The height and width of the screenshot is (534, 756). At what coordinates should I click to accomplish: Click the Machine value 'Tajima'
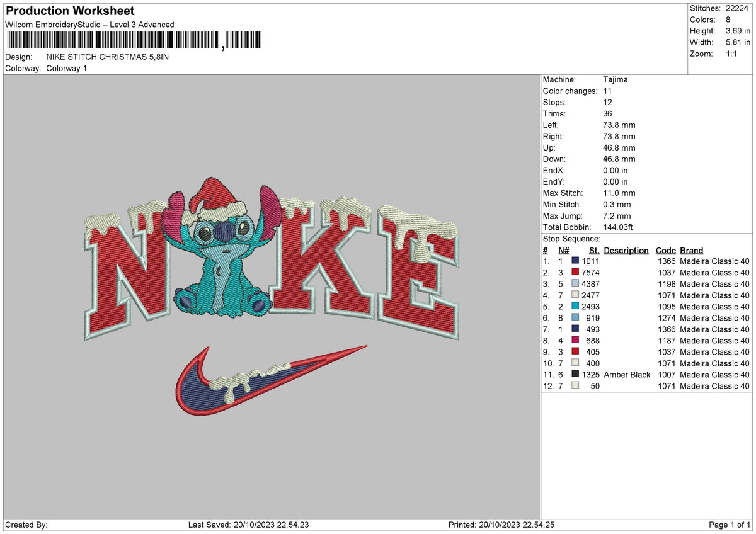pos(615,79)
